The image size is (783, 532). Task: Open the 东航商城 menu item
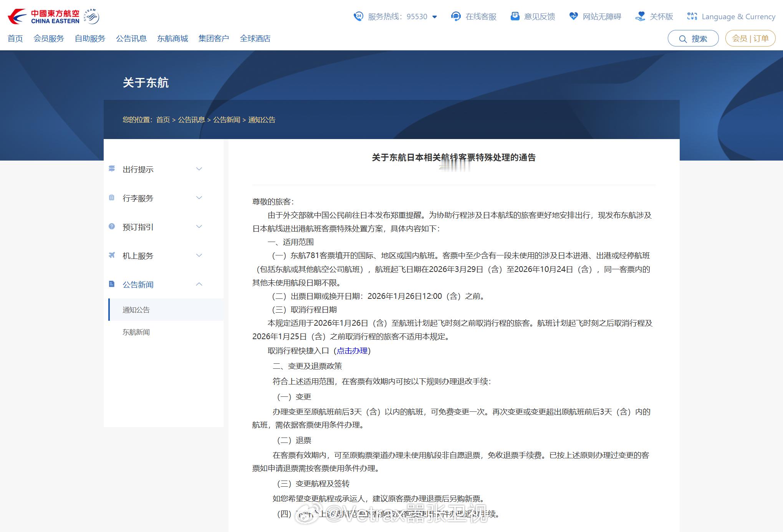click(172, 38)
